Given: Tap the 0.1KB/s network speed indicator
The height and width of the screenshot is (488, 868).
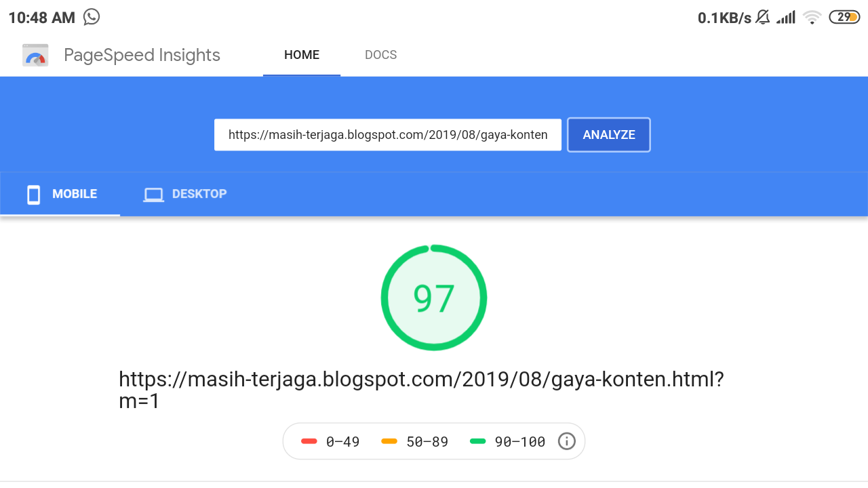Looking at the screenshot, I should click(724, 18).
